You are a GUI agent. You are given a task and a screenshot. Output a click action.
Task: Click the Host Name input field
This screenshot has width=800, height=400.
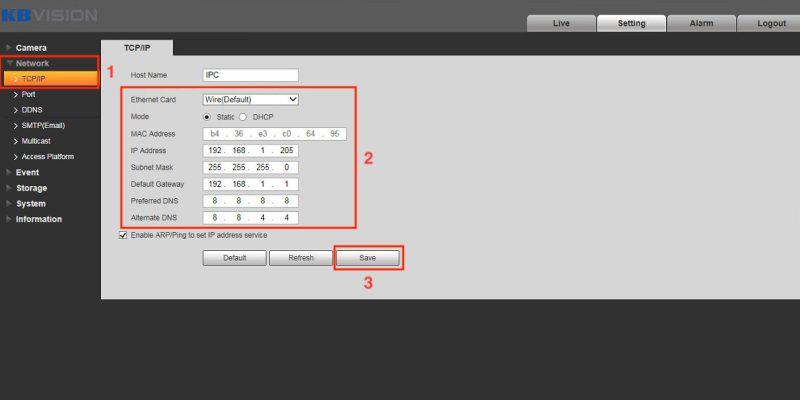click(251, 75)
